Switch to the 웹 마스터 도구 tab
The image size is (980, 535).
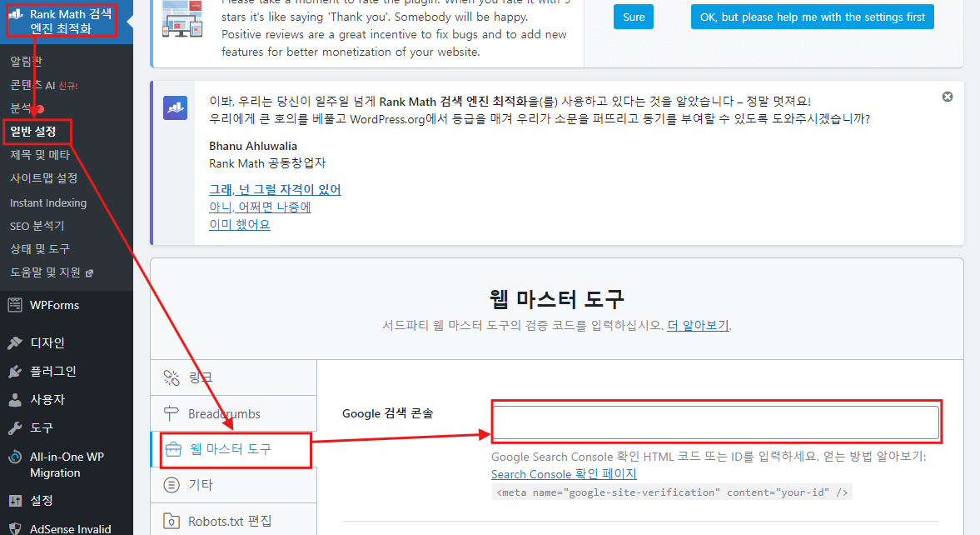pyautogui.click(x=234, y=449)
